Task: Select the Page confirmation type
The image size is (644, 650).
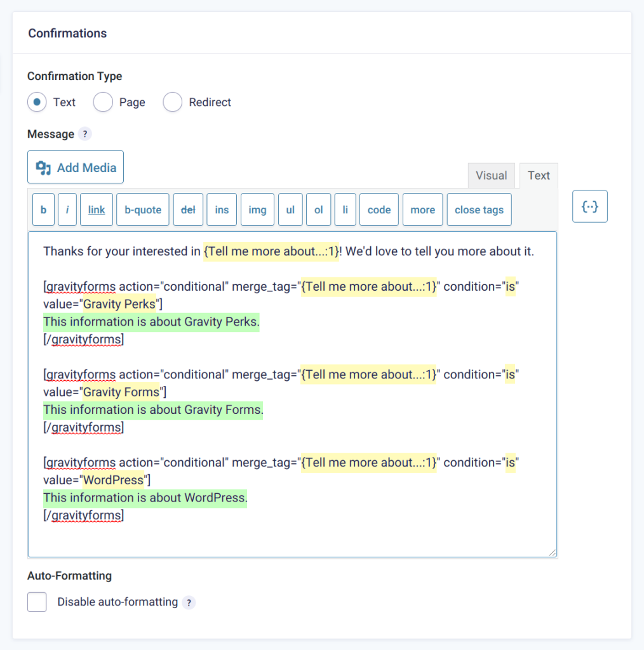Action: [102, 102]
